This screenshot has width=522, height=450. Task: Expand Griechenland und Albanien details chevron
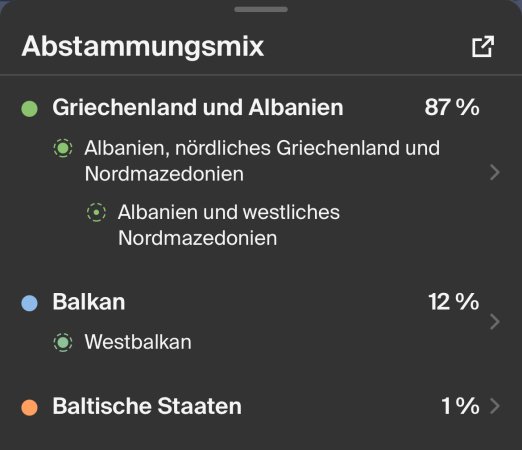coord(495,172)
